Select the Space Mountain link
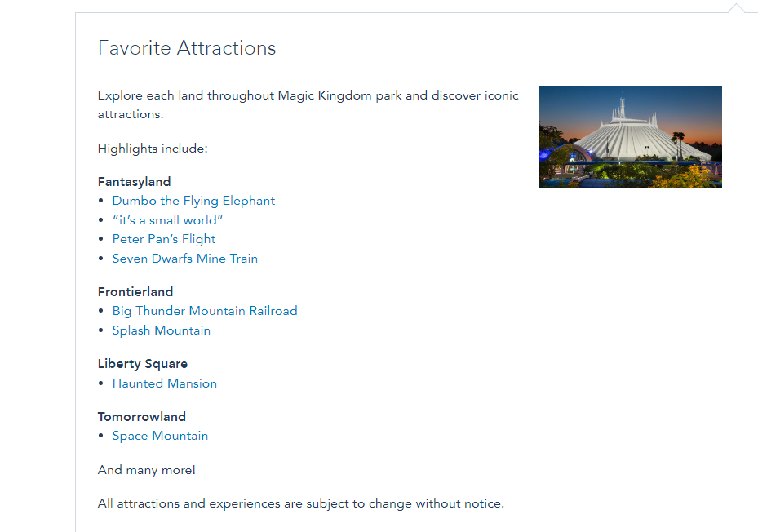 (160, 436)
